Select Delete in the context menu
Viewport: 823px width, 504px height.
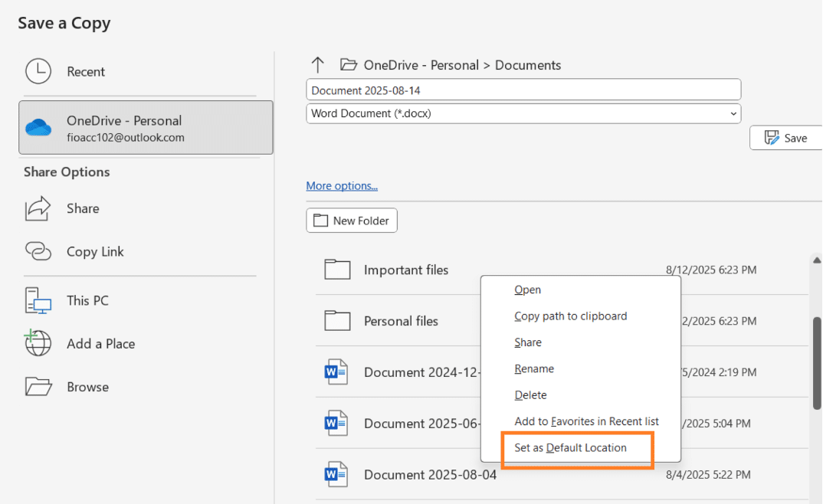click(530, 395)
